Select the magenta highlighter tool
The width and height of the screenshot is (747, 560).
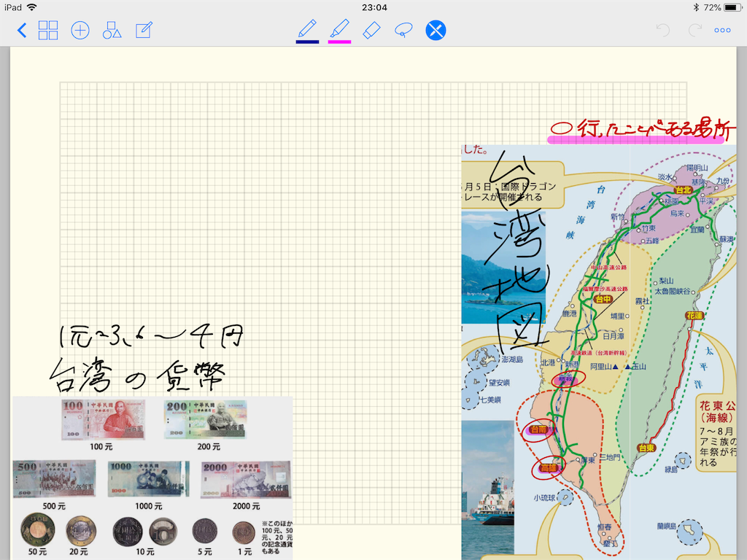(340, 29)
